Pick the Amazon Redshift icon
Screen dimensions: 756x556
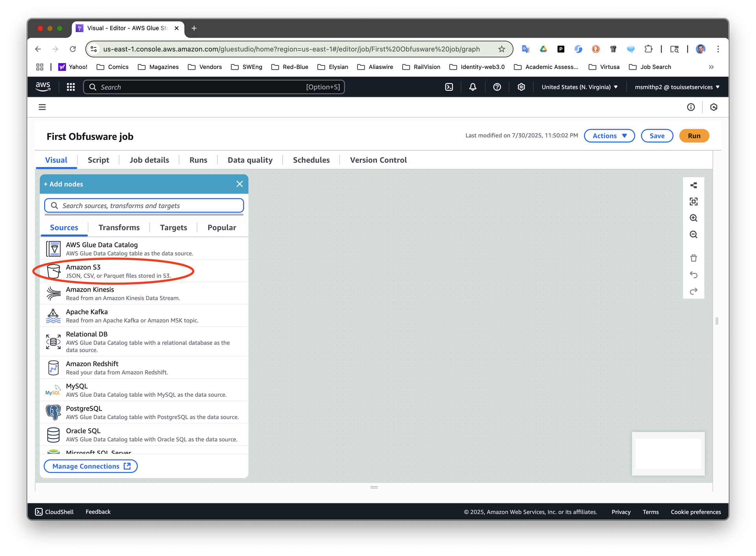click(x=53, y=368)
